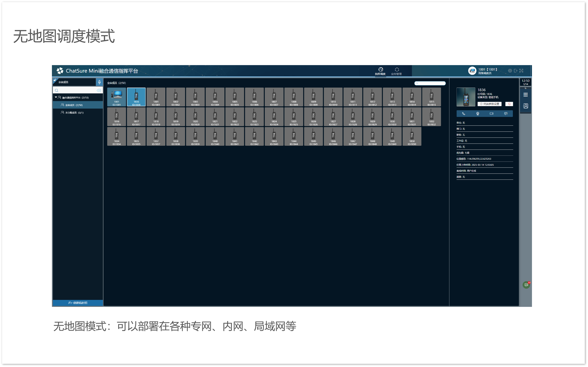Click the pin icon above dial pad
The width and height of the screenshot is (588, 367).
(525, 88)
